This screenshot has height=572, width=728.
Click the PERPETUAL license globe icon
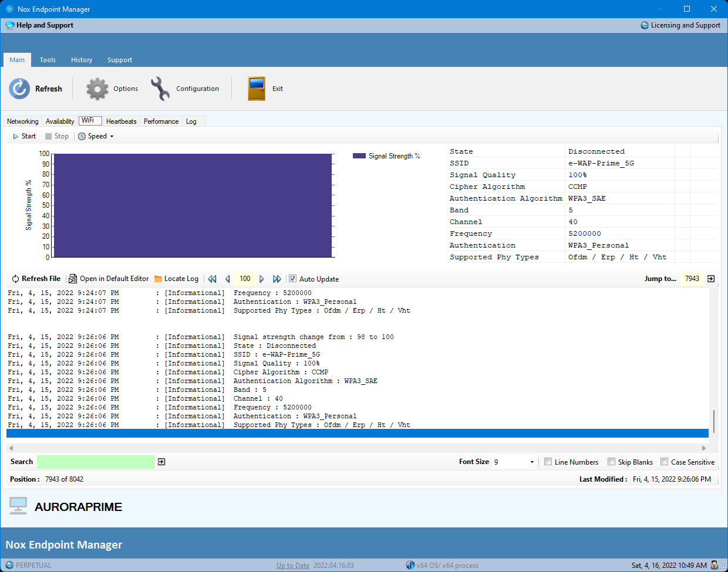[9, 565]
